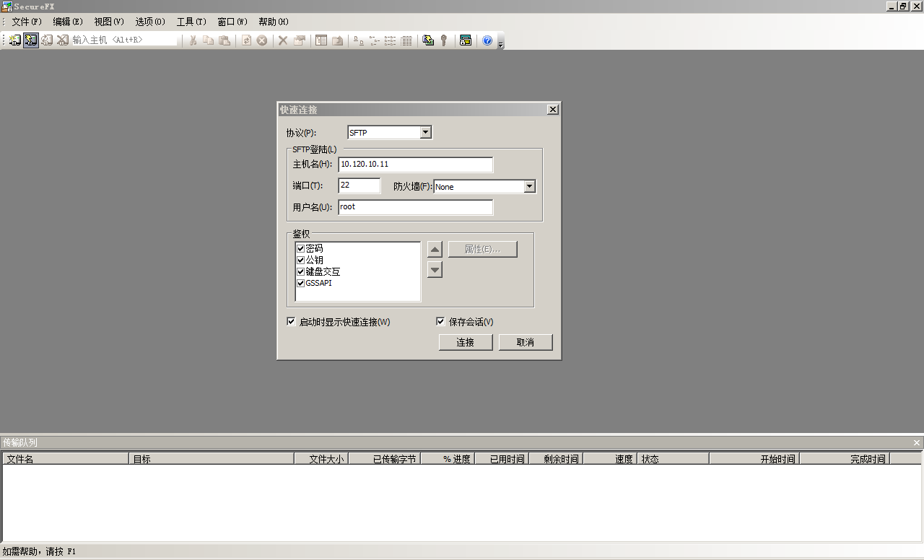Viewport: 924px width, 560px height.
Task: Sort queue by % 进度 column header
Action: [448, 459]
